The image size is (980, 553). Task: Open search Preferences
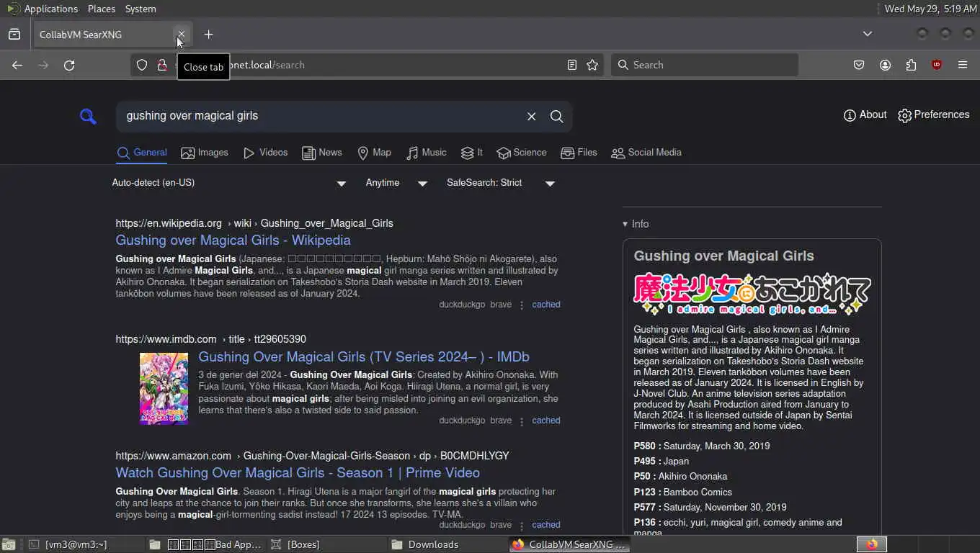tap(933, 114)
